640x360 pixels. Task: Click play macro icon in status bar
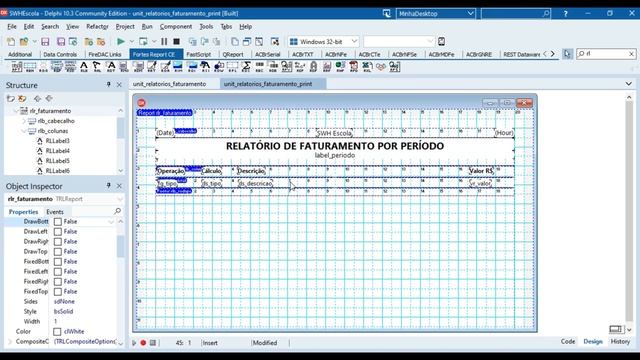[x=134, y=343]
